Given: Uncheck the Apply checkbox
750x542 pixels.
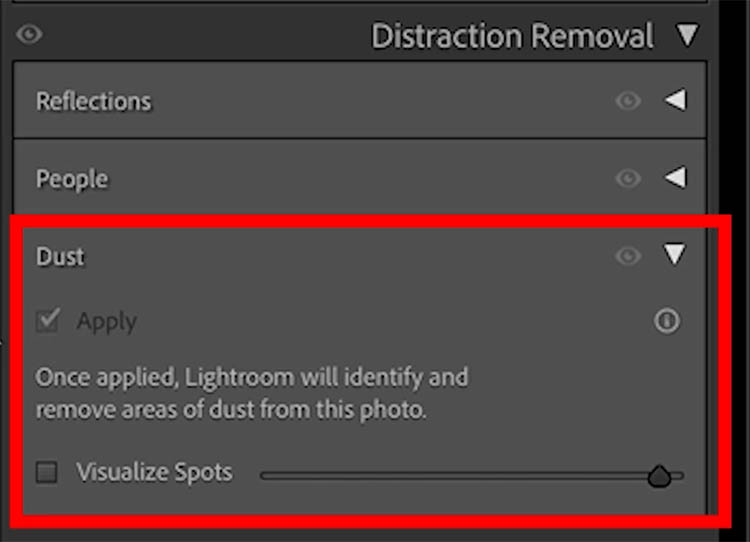Looking at the screenshot, I should 47,321.
